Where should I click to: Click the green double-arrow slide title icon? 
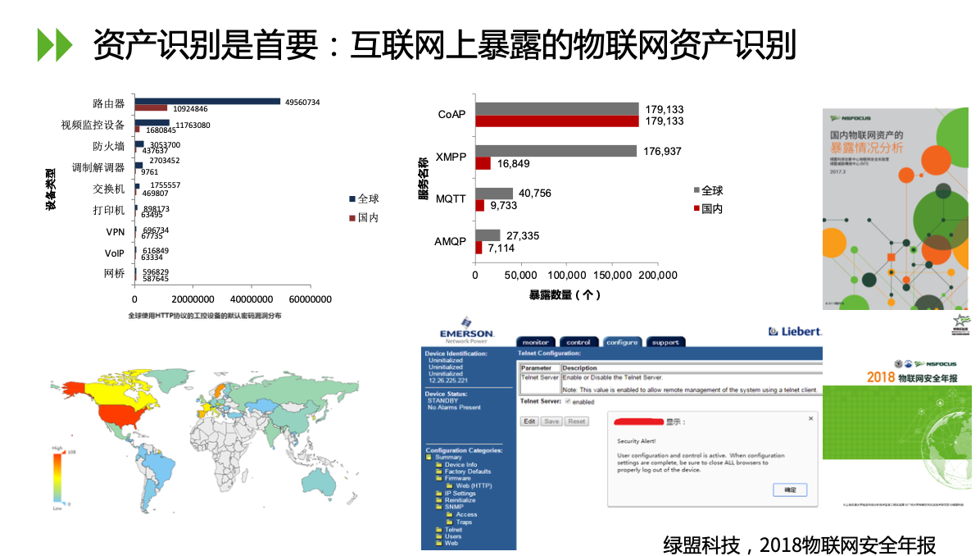[54, 44]
